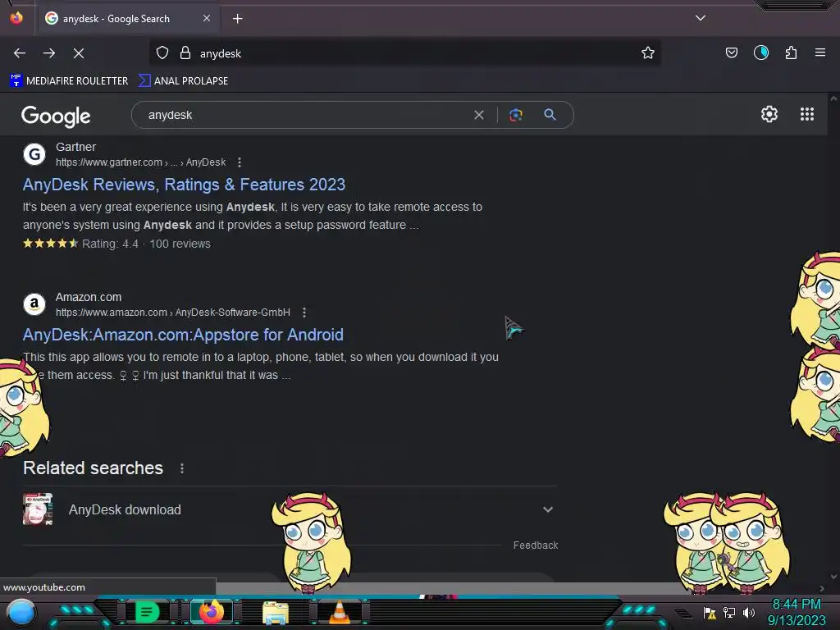
Task: Expand the AnyDesk download related search
Action: pos(547,509)
